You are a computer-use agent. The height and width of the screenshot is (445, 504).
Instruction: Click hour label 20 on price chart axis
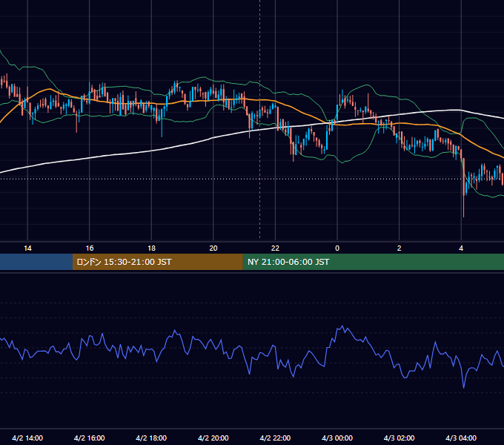[x=213, y=248]
